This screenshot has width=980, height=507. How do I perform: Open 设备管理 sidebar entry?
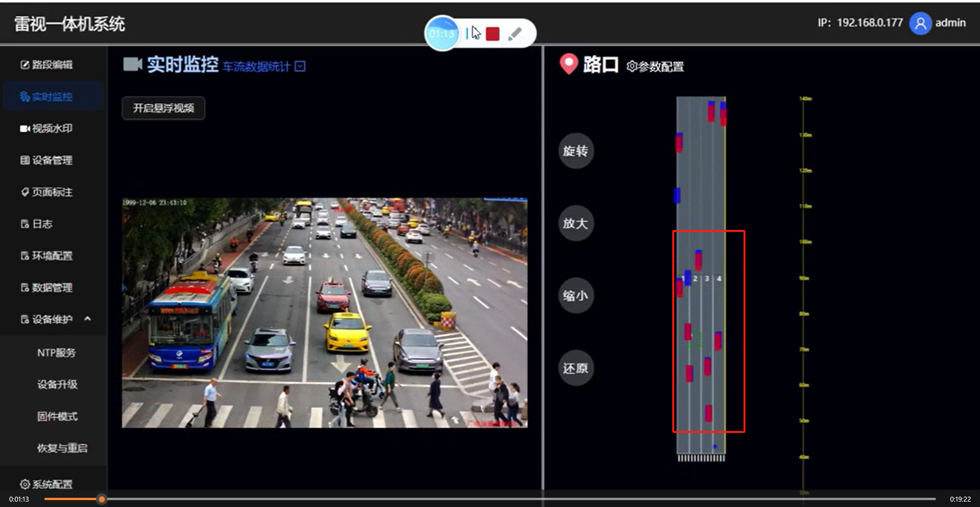47,160
